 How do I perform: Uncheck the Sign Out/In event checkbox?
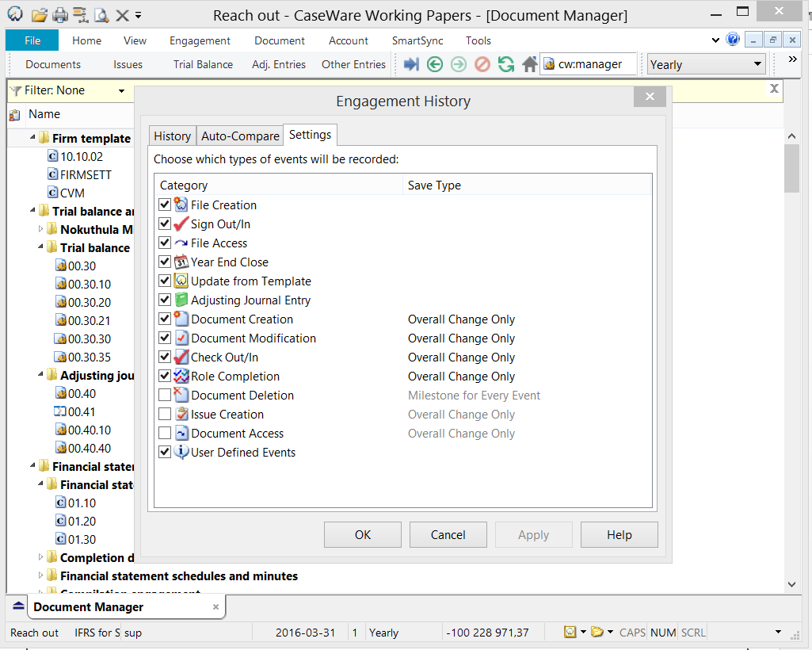[165, 224]
